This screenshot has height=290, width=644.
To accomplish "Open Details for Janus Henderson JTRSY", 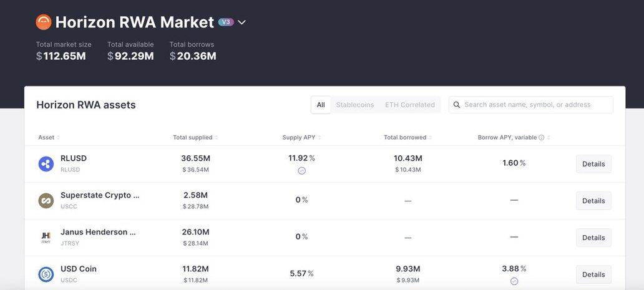I will tap(593, 238).
